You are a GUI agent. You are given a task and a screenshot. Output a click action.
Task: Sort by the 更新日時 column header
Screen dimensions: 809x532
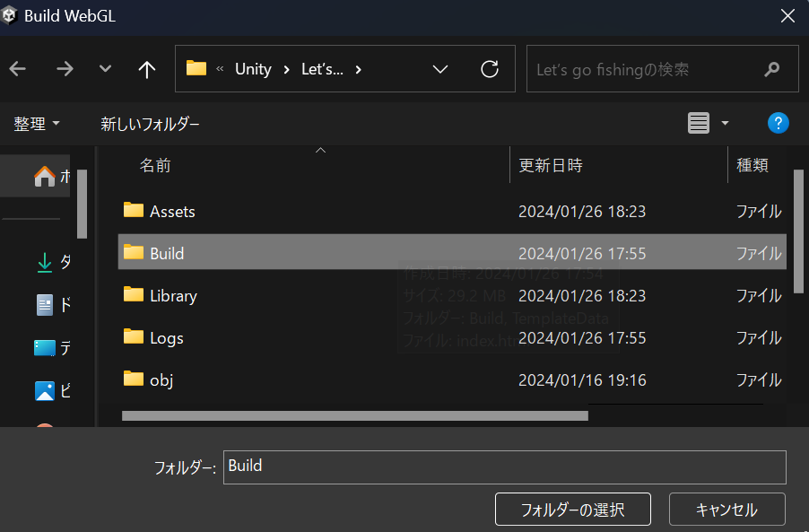pyautogui.click(x=551, y=166)
